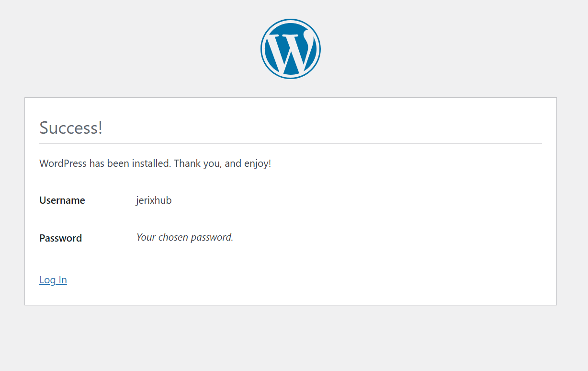Click the Password label
This screenshot has width=588, height=371.
point(60,238)
